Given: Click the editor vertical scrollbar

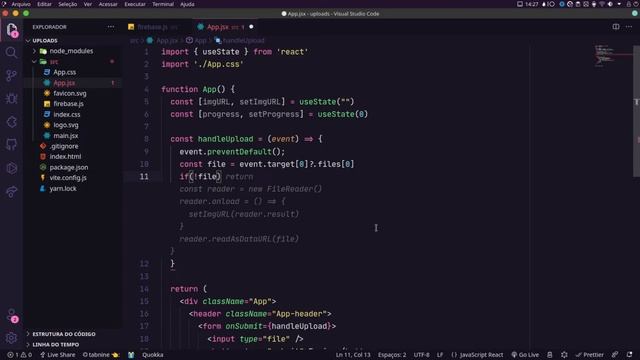Looking at the screenshot, I should pyautogui.click(x=636, y=110).
